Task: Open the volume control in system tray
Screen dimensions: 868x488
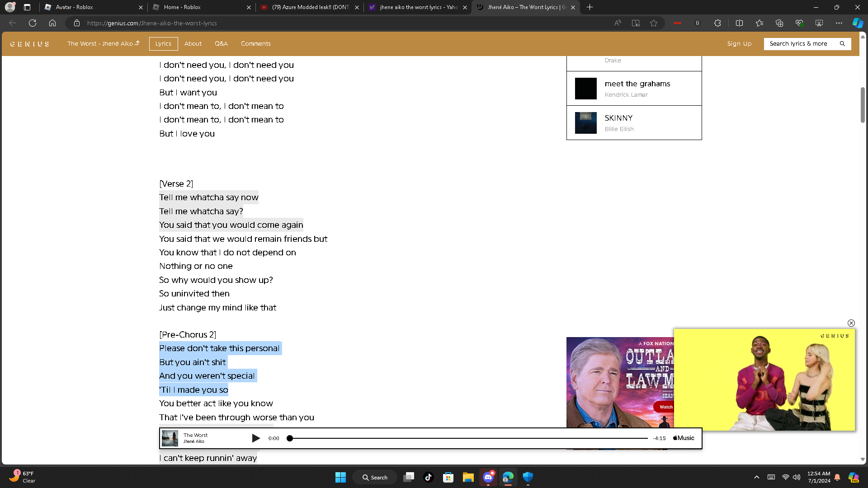Action: [x=797, y=477]
